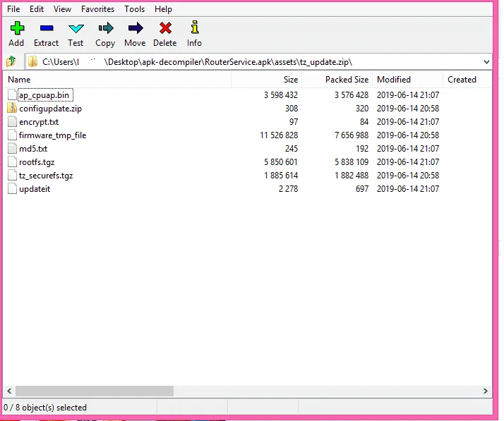Select the ap_cpuap.bin file name
The height and width of the screenshot is (421, 504).
click(44, 95)
